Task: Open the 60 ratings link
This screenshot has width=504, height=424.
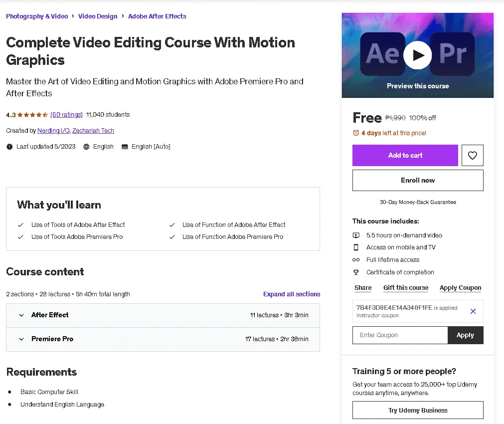Action: [66, 115]
